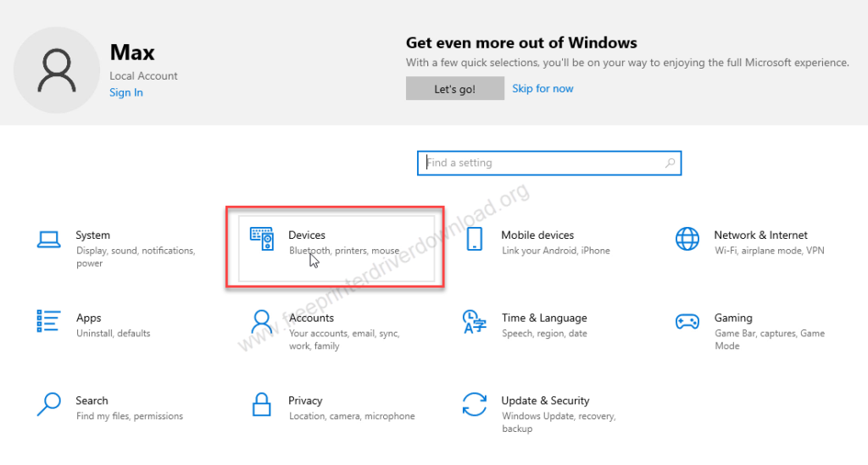Click the magnifier in Find a setting box
The width and height of the screenshot is (868, 465).
670,163
